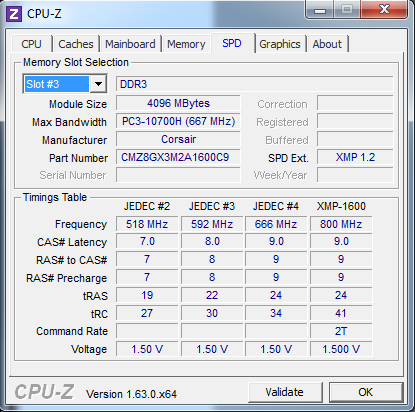Viewport: 415px width, 412px height.
Task: Click the empty Week/Year field
Action: pos(355,175)
